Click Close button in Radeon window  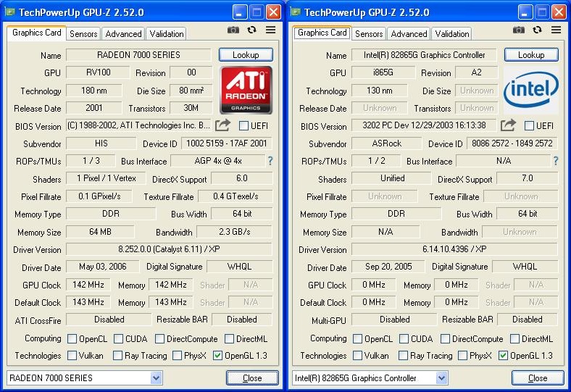click(x=252, y=378)
